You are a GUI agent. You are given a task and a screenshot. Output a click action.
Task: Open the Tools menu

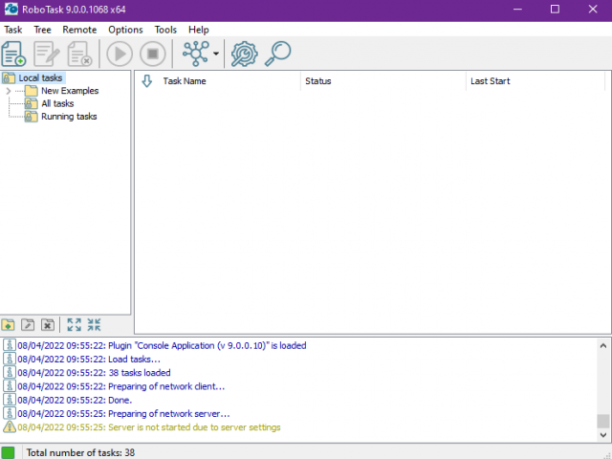point(165,30)
